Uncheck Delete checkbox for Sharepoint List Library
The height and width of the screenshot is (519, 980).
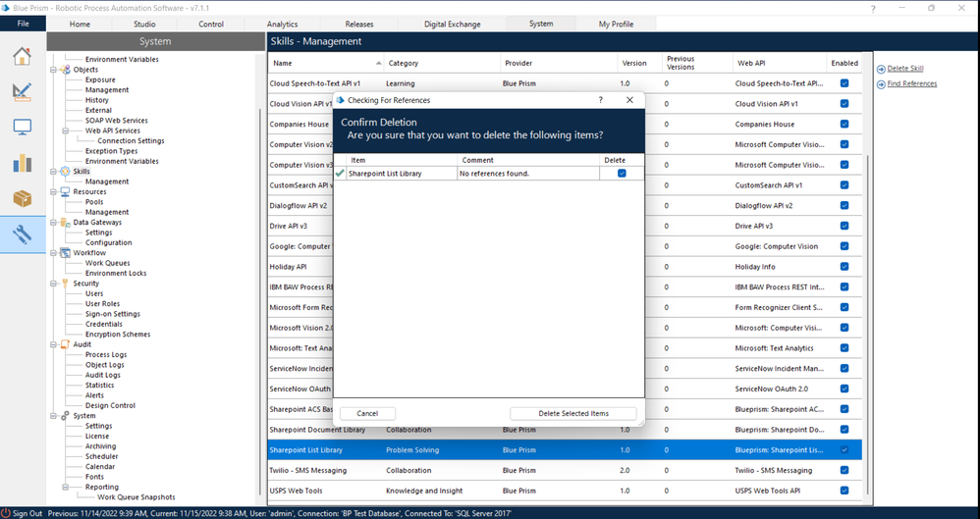tap(621, 174)
